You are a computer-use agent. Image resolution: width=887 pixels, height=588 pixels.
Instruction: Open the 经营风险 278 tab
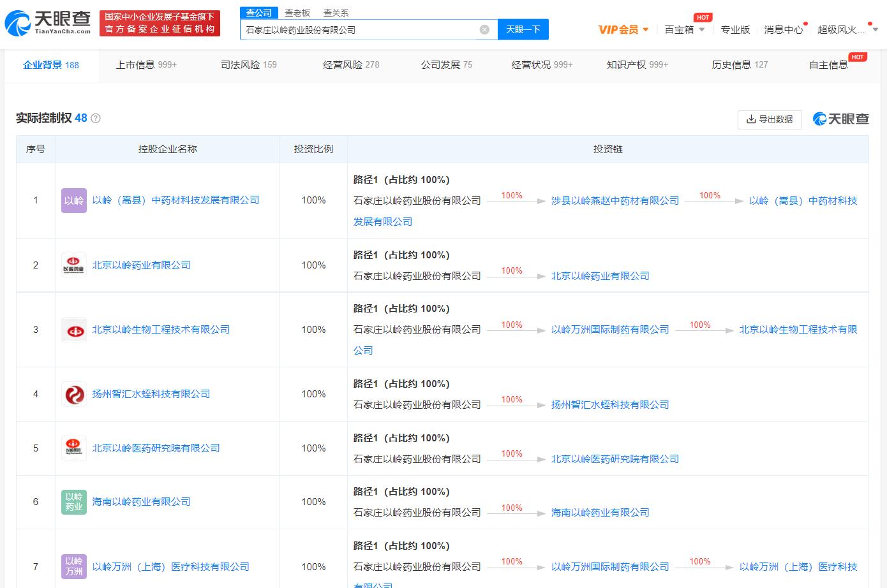click(x=351, y=65)
